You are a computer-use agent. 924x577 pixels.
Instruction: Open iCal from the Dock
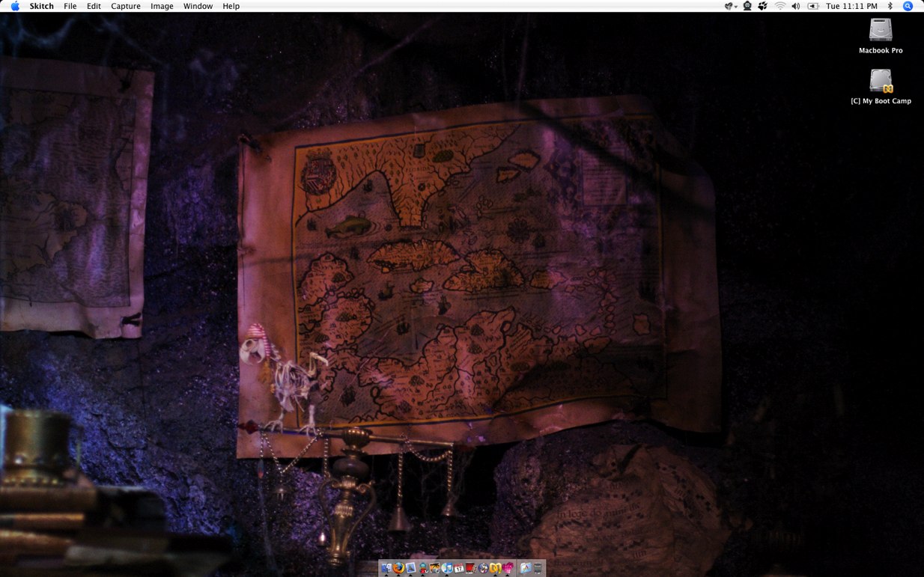click(459, 569)
